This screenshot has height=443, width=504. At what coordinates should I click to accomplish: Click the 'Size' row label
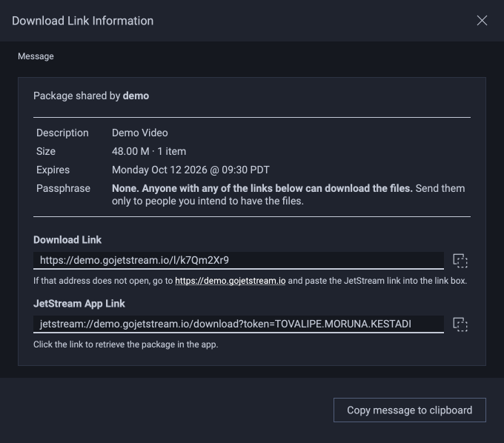click(46, 151)
